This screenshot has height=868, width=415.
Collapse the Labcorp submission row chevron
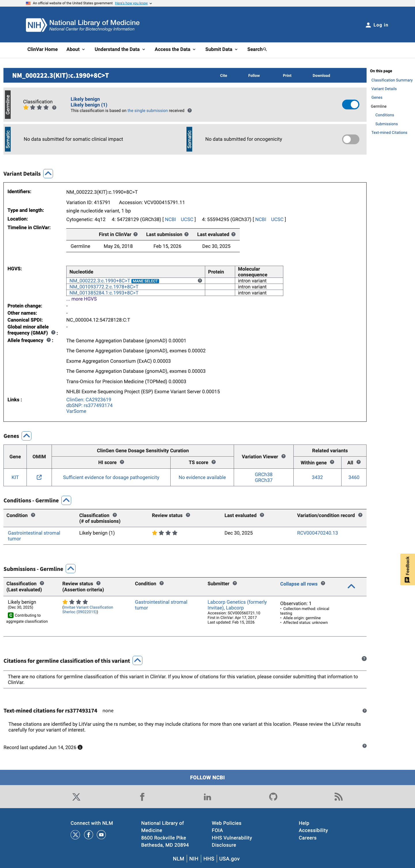[x=351, y=586]
